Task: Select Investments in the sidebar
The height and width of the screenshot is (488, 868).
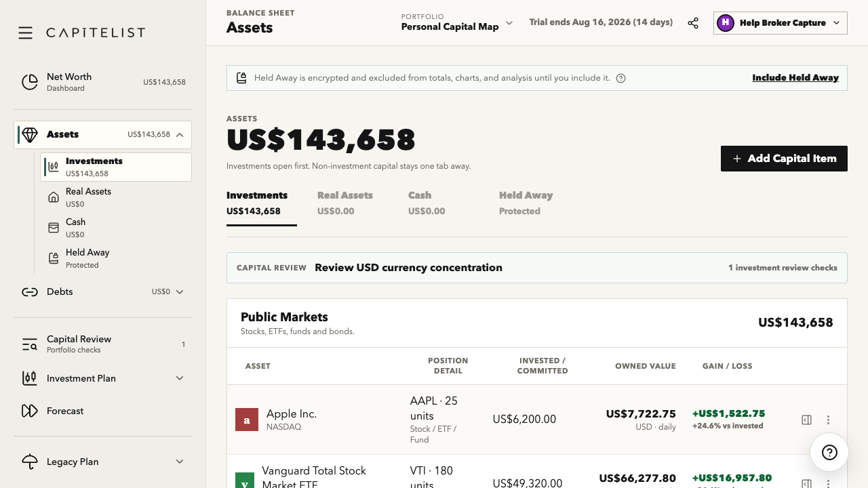Action: 116,167
